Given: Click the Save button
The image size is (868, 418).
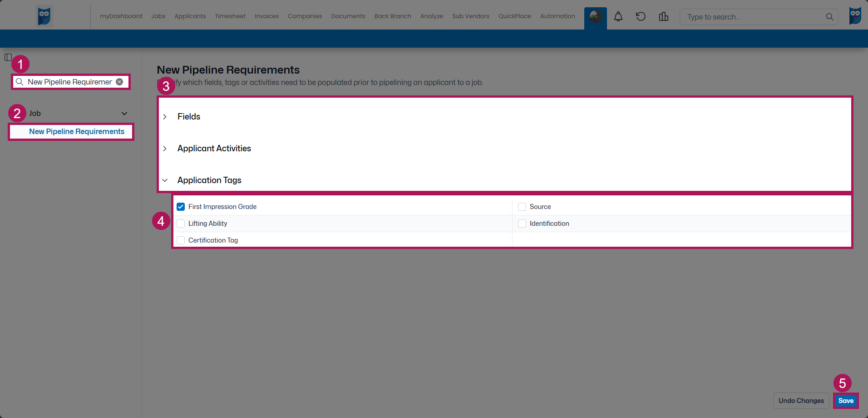Looking at the screenshot, I should [x=846, y=401].
